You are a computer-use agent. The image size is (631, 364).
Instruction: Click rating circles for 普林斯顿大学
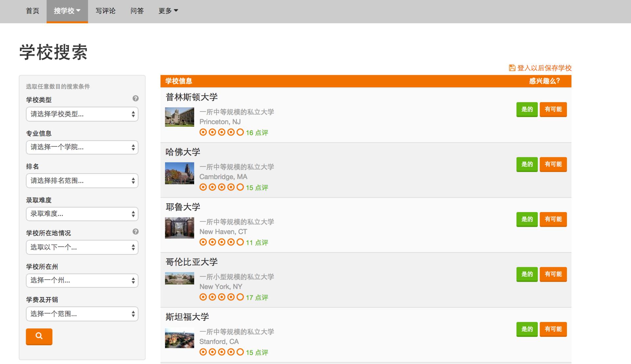pyautogui.click(x=222, y=132)
